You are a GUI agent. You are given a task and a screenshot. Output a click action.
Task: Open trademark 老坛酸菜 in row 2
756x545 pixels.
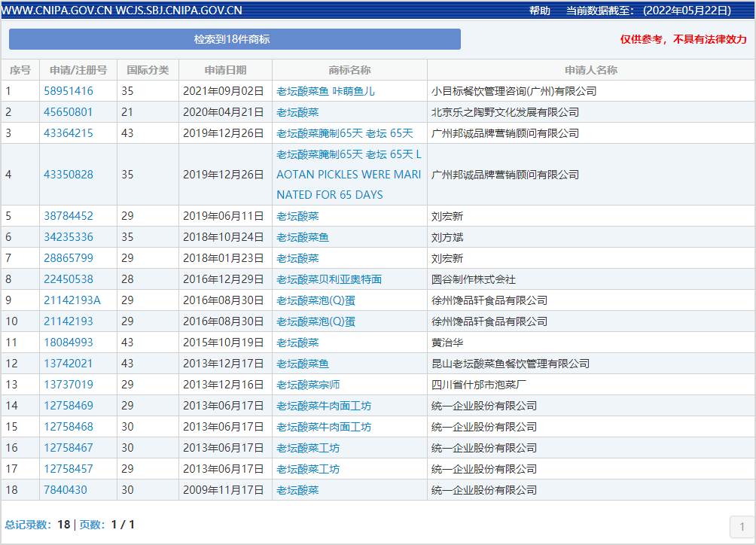(x=297, y=112)
